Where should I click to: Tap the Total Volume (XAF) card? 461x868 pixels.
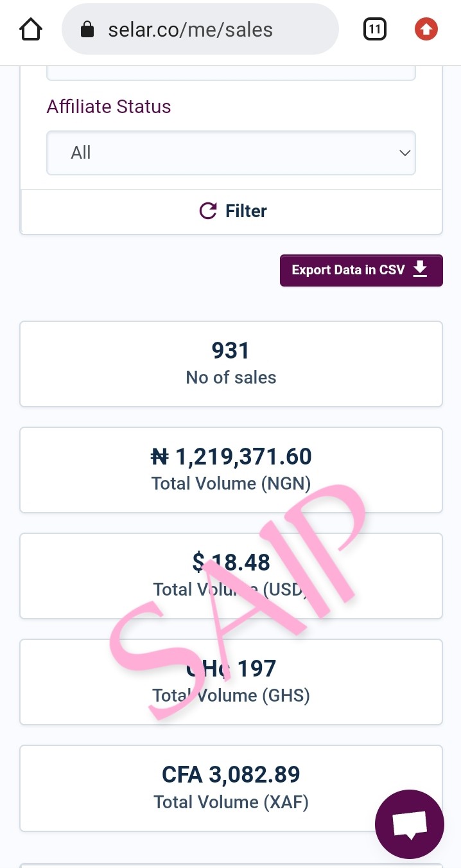231,788
